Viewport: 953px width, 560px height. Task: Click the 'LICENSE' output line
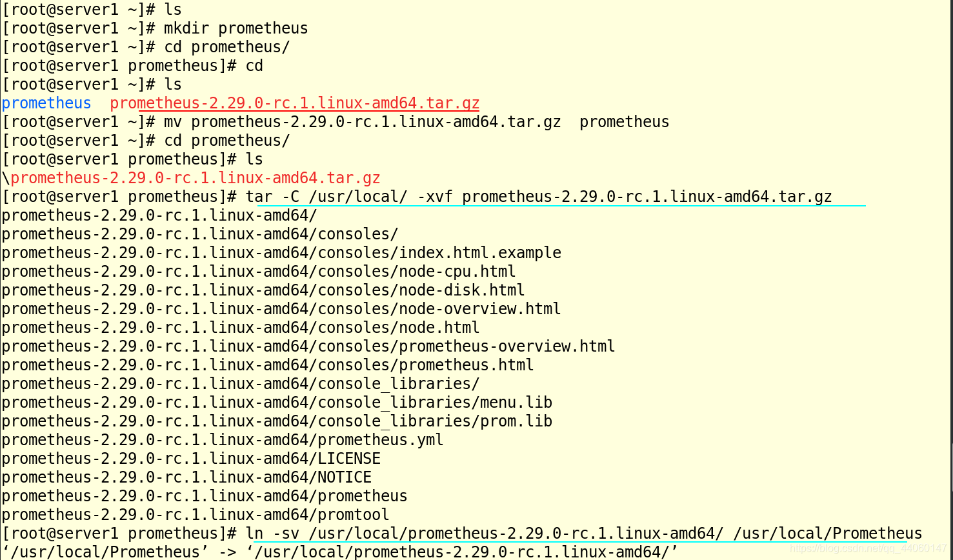pyautogui.click(x=191, y=459)
